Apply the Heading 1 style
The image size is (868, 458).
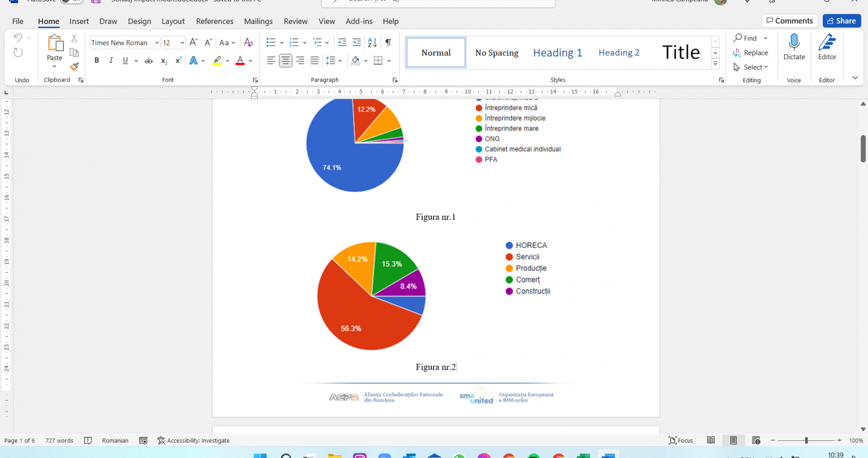557,53
